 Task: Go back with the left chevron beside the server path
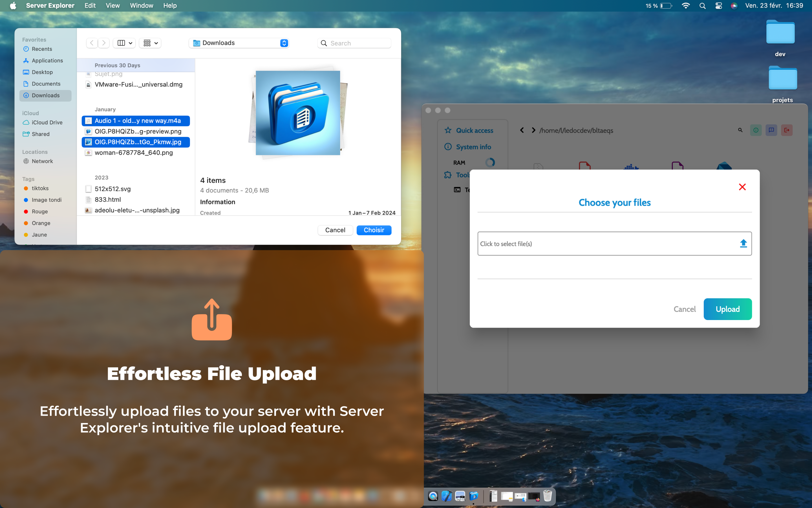pyautogui.click(x=522, y=130)
